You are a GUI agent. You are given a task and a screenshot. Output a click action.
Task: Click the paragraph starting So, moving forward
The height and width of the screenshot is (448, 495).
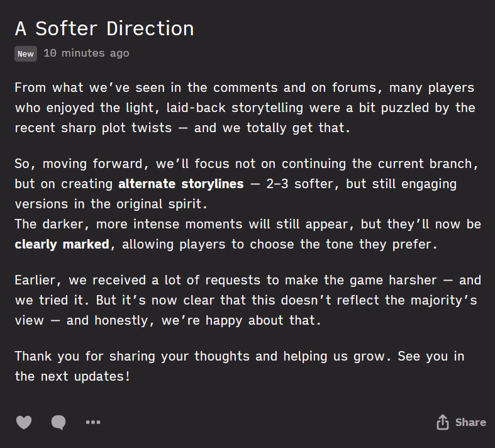247,184
